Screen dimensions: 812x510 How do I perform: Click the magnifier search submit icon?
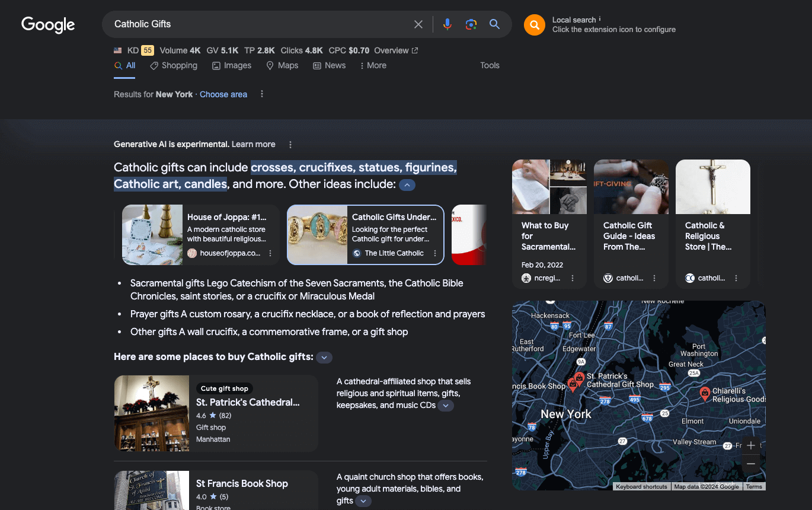tap(494, 24)
